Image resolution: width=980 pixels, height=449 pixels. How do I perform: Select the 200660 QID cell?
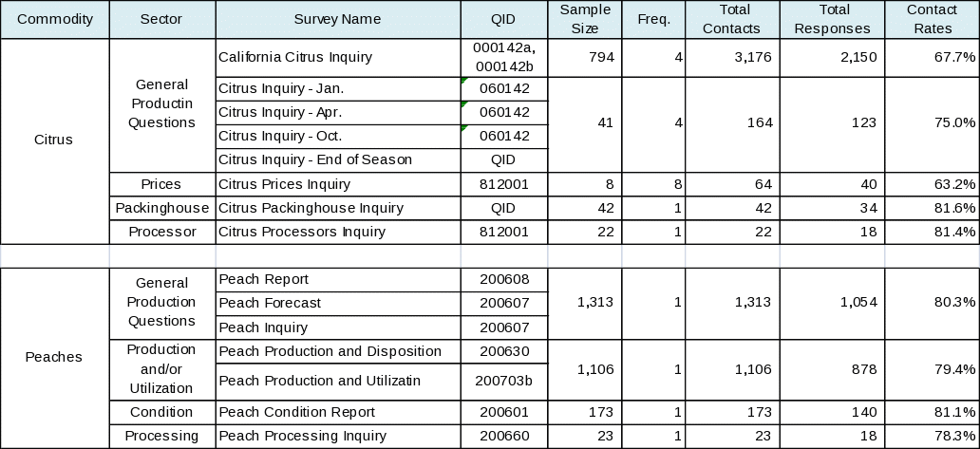[x=504, y=436]
